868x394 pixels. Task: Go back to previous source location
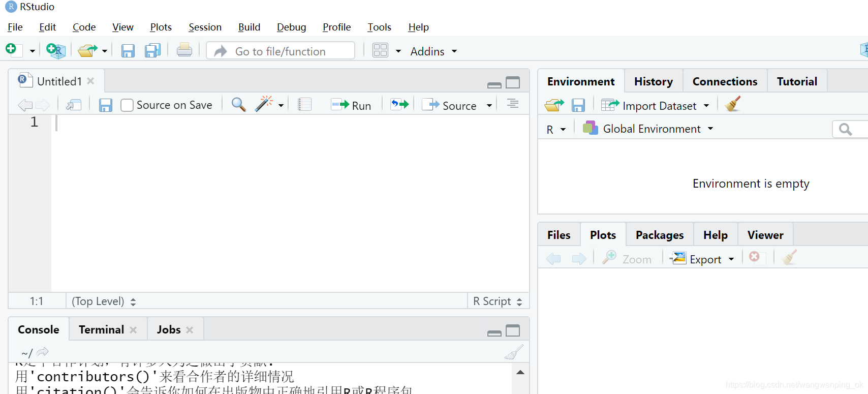(x=25, y=105)
